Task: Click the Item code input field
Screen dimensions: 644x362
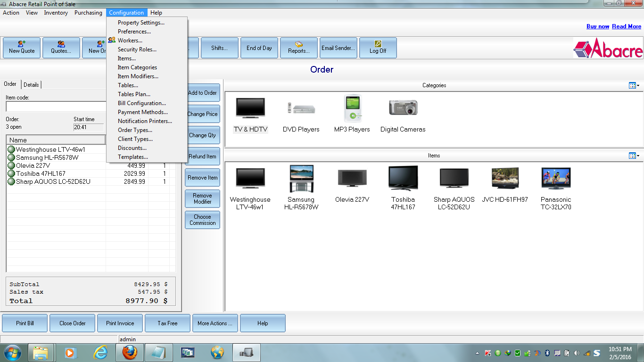Action: click(57, 107)
